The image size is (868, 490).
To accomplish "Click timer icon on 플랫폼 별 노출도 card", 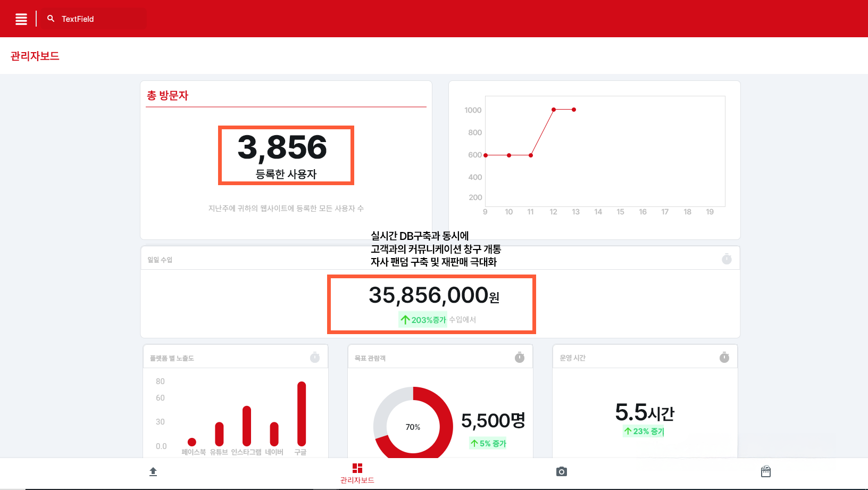I will pos(315,358).
